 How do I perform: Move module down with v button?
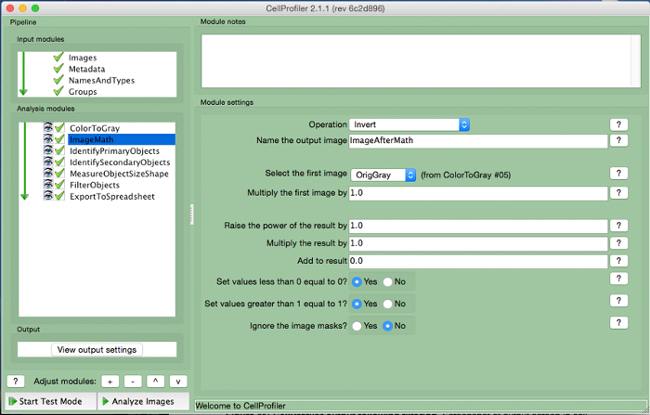(x=177, y=381)
